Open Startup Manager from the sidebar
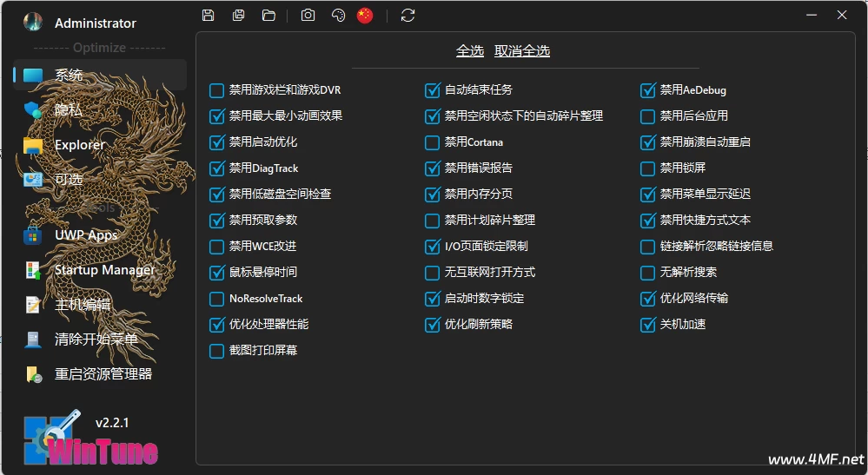Image resolution: width=868 pixels, height=475 pixels. (103, 270)
